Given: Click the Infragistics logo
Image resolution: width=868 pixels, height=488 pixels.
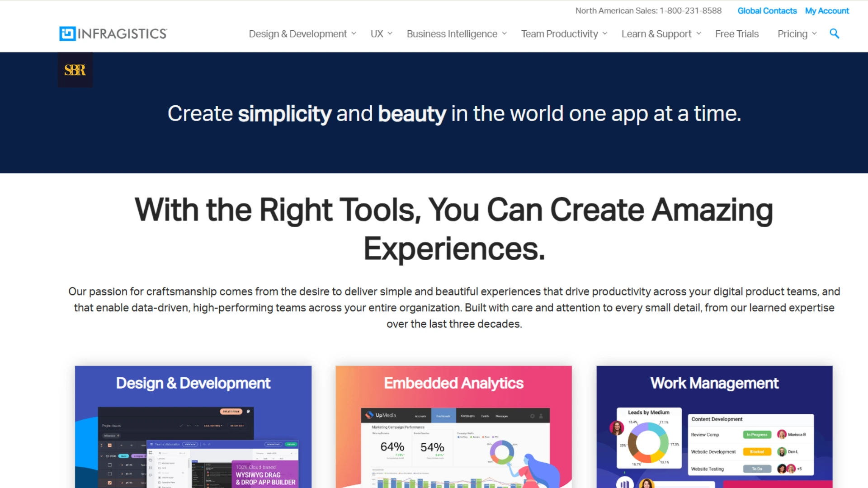Looking at the screenshot, I should (x=113, y=34).
